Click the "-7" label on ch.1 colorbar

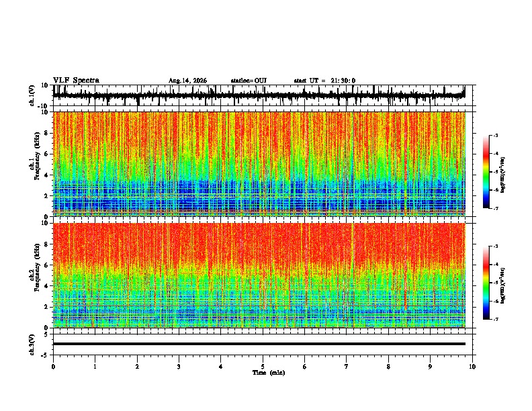click(495, 208)
